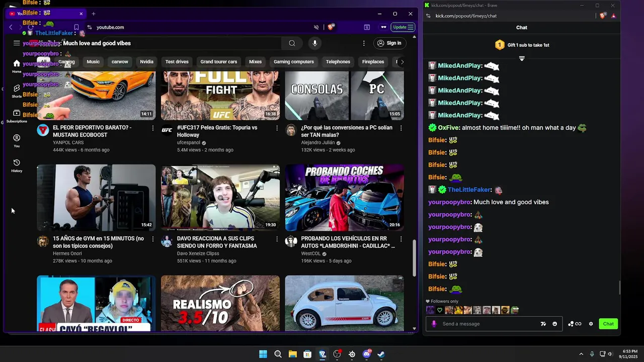
Task: Select the Nvidia category chip
Action: click(x=146, y=62)
